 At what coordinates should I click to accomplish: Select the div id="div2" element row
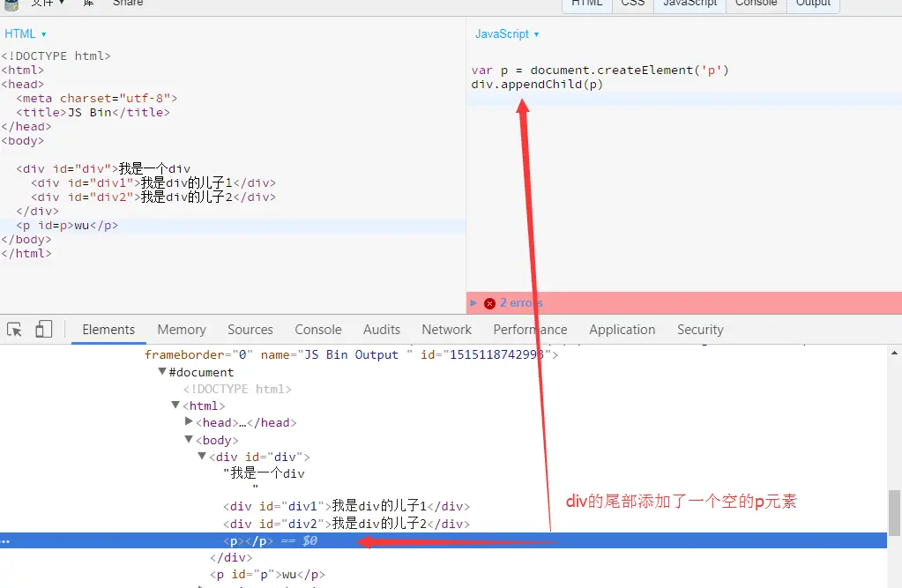pyautogui.click(x=347, y=524)
